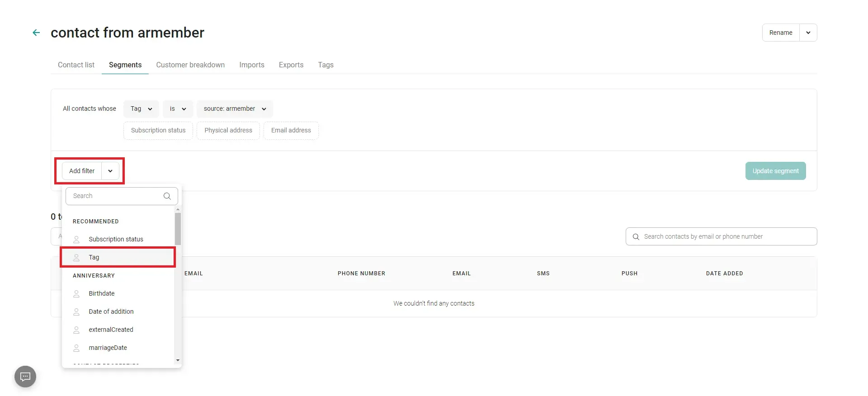868x396 pixels.
Task: Click the filter list scrollbar thumb
Action: pos(178,229)
